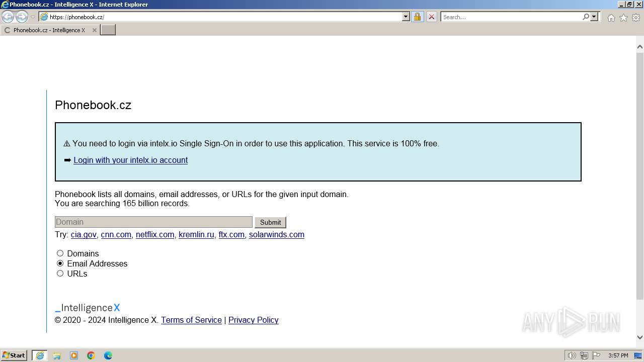Open the media player taskbar icon
The width and height of the screenshot is (644, 362).
click(x=74, y=355)
